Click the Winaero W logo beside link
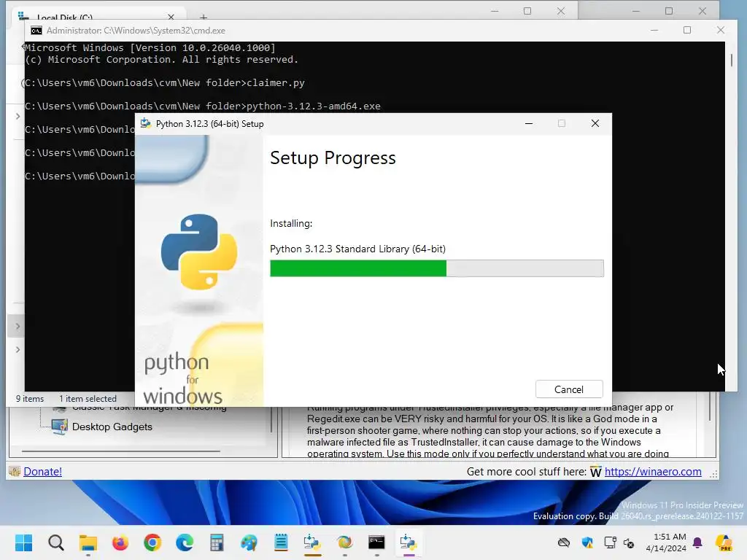Viewport: 747px width, 560px height. tap(595, 472)
